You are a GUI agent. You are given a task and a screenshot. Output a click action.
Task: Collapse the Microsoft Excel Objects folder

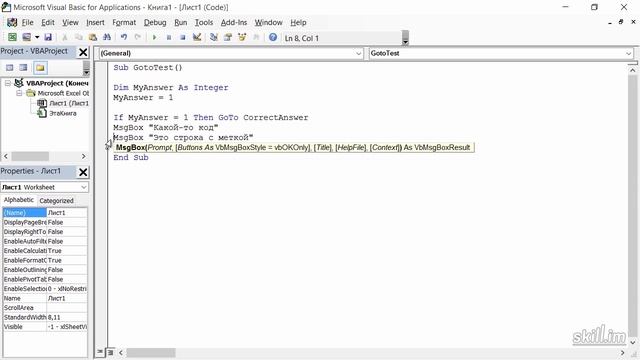[x=19, y=93]
